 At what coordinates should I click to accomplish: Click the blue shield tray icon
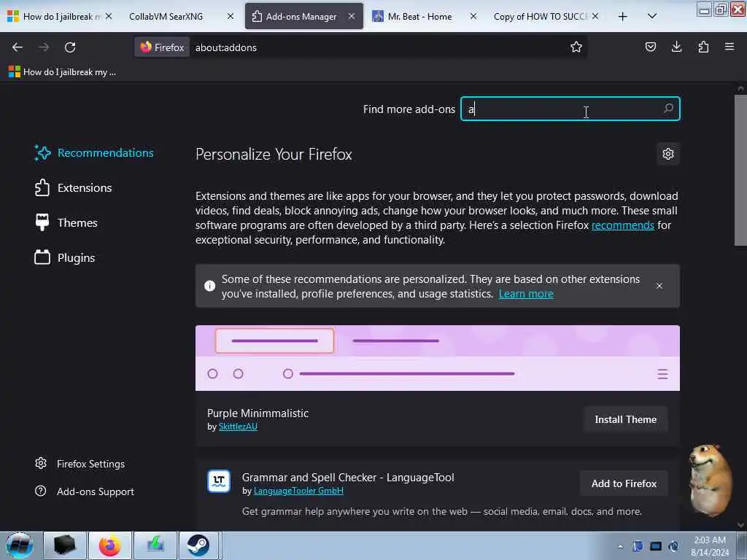tap(638, 546)
